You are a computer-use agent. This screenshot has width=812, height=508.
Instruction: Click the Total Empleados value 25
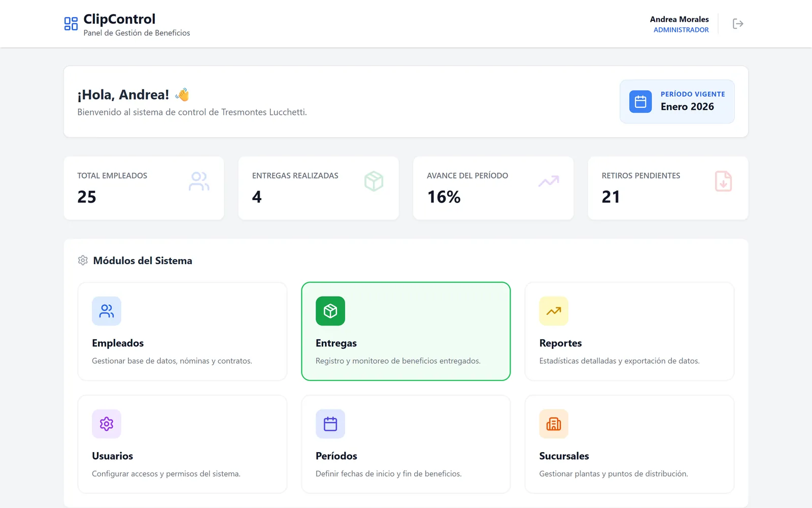[87, 197]
